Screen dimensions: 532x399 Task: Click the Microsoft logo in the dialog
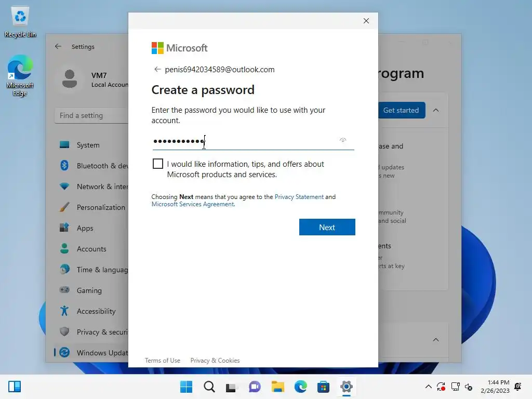(x=179, y=48)
